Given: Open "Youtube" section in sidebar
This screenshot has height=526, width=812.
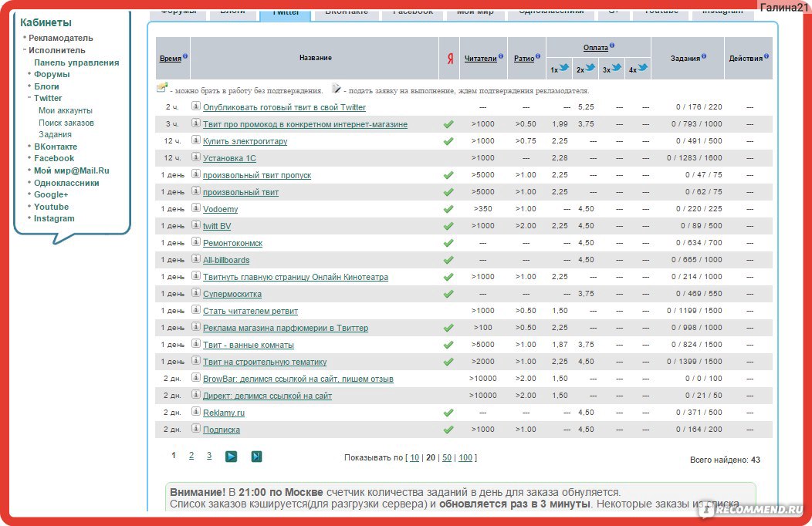Looking at the screenshot, I should point(51,207).
